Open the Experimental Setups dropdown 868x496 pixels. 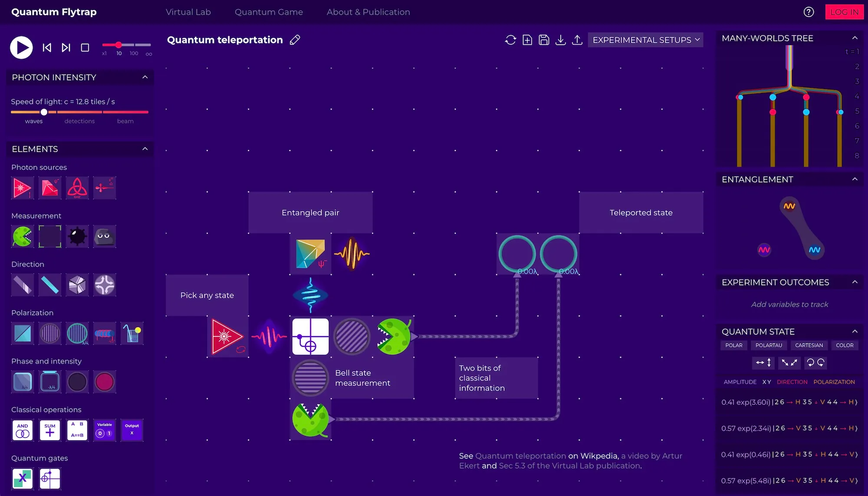645,40
